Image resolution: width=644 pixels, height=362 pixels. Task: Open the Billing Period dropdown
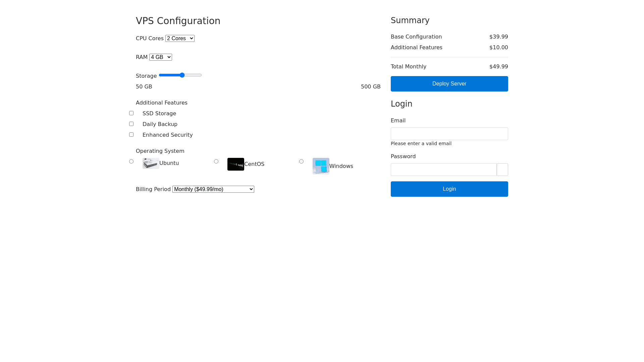click(213, 189)
